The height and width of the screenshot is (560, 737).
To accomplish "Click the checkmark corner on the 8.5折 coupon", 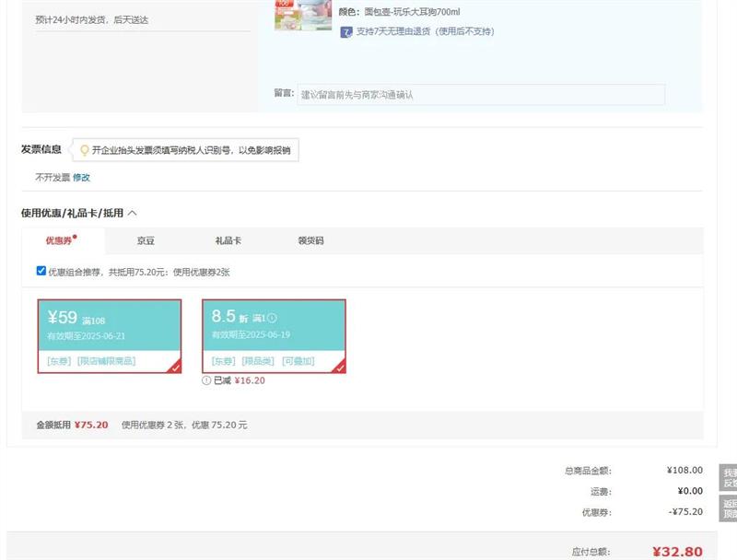I will [x=339, y=367].
